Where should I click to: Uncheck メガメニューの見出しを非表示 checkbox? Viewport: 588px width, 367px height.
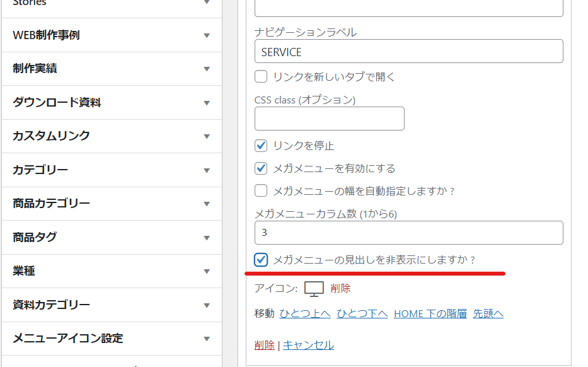[261, 260]
